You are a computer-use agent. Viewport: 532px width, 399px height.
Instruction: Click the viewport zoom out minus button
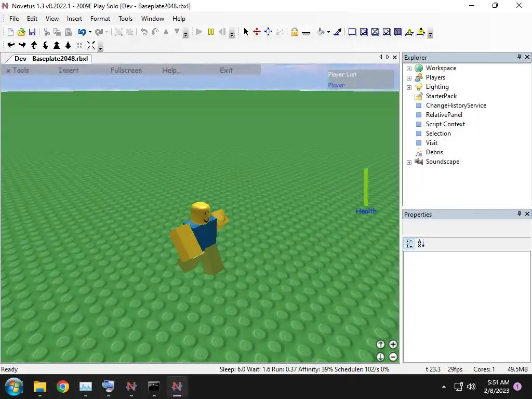pyautogui.click(x=393, y=357)
